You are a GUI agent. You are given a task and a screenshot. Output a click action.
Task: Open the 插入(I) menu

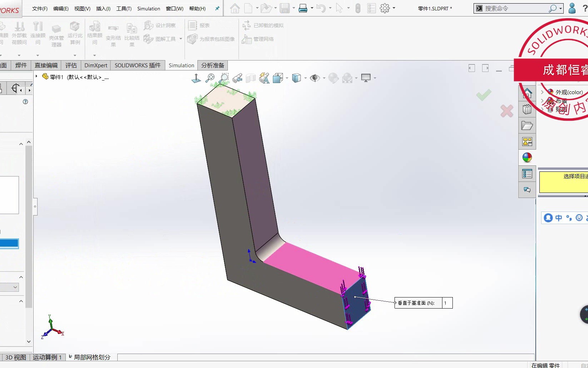(x=103, y=9)
